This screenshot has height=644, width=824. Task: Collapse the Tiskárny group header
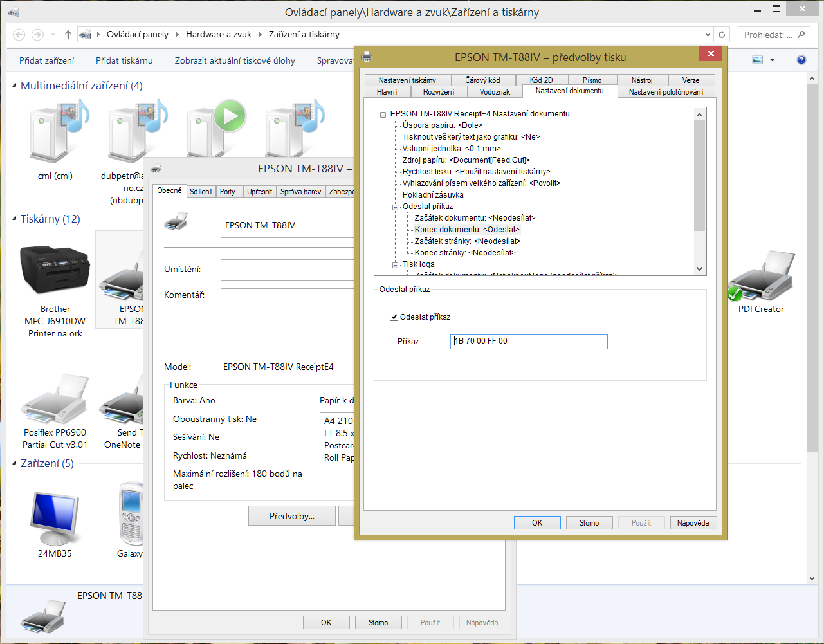[15, 219]
